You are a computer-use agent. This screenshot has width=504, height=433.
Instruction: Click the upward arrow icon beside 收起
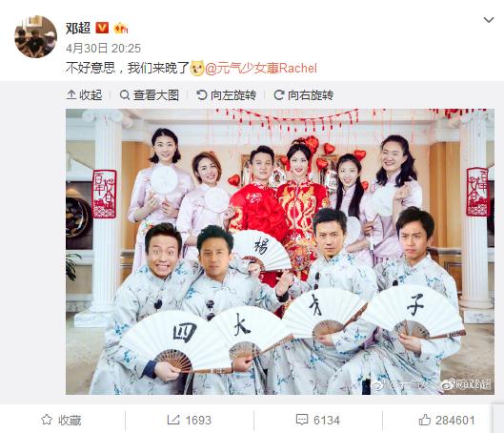point(71,95)
